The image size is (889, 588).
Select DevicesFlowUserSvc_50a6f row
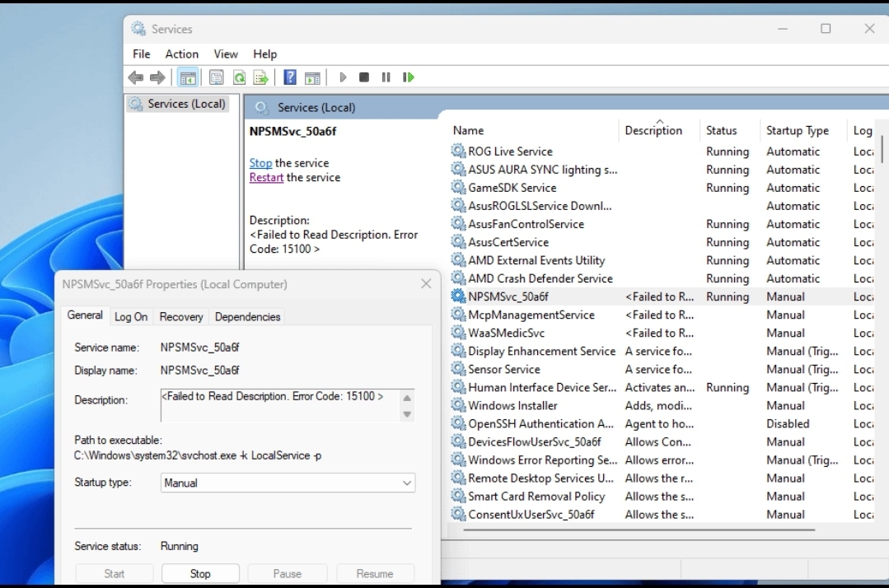[662, 441]
